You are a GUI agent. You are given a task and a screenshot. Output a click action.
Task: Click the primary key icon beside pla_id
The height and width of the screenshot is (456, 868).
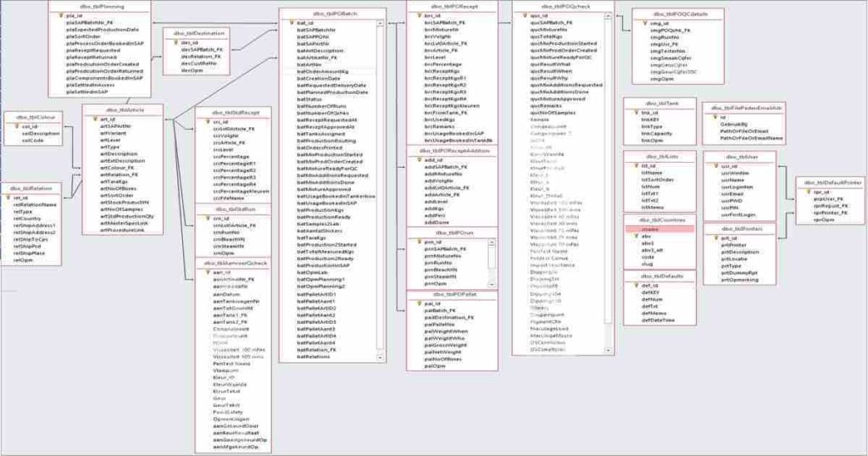point(60,15)
